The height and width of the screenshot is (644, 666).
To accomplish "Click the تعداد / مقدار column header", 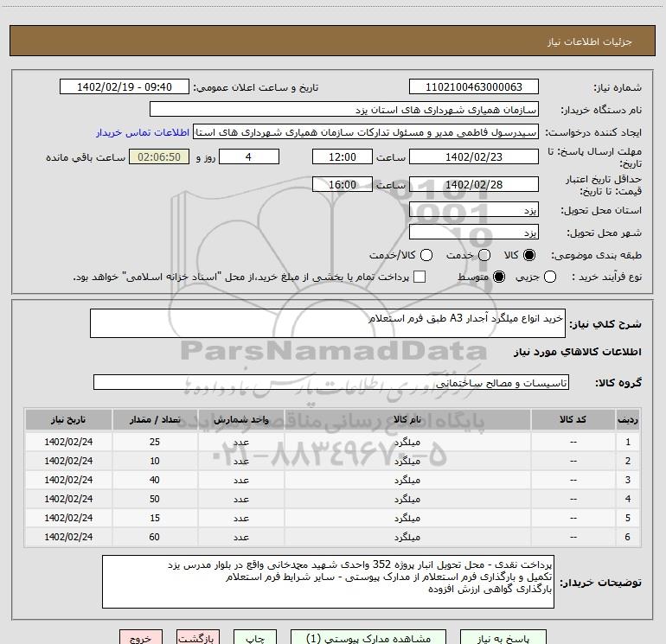I will (155, 419).
